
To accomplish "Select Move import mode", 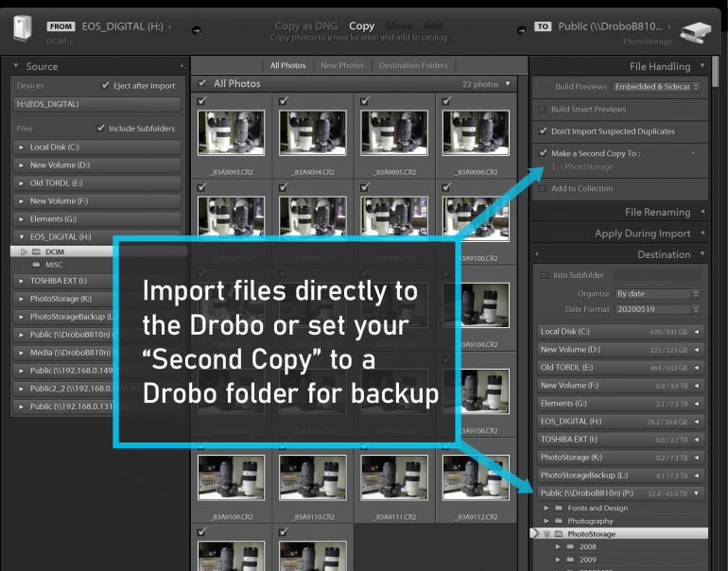I will 399,26.
